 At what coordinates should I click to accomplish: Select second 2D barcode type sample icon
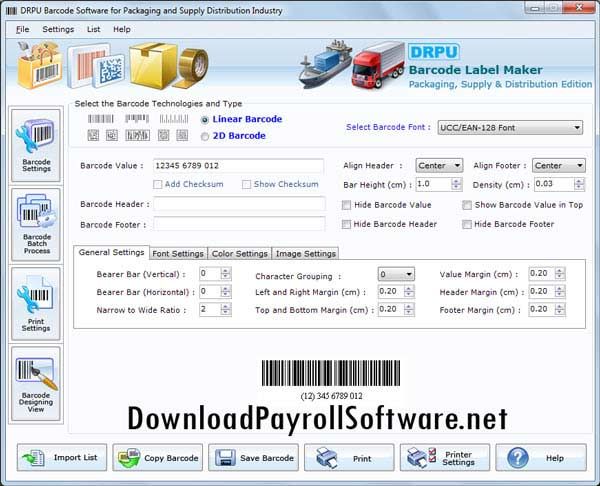112,135
